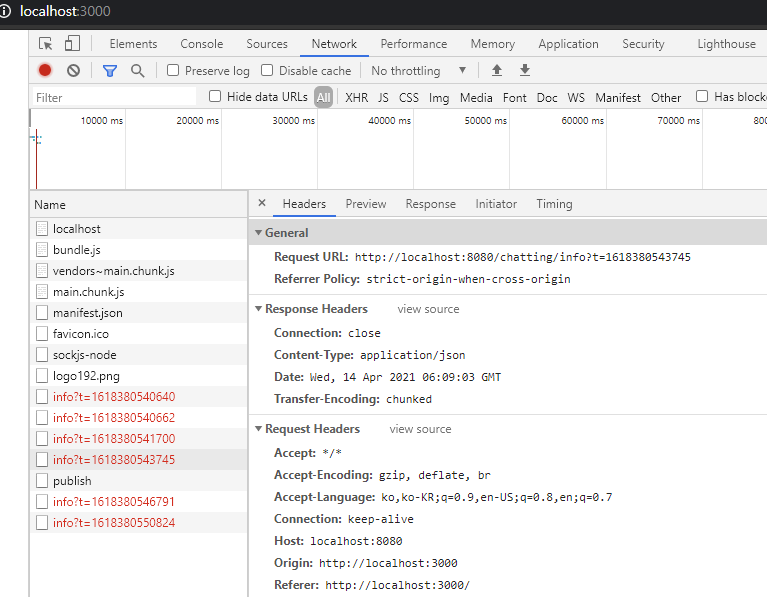Filter requests by Manifest
Screen dimensions: 767x597
click(x=618, y=98)
